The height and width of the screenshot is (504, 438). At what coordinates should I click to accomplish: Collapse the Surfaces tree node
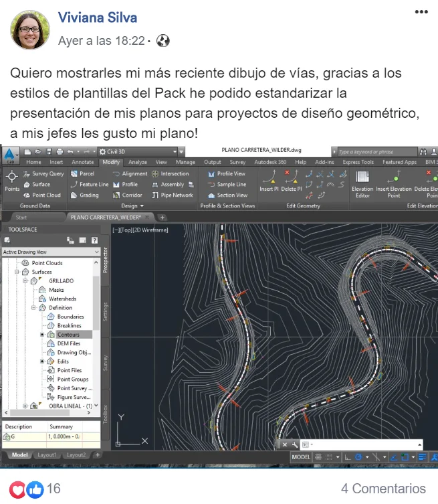[x=17, y=272]
